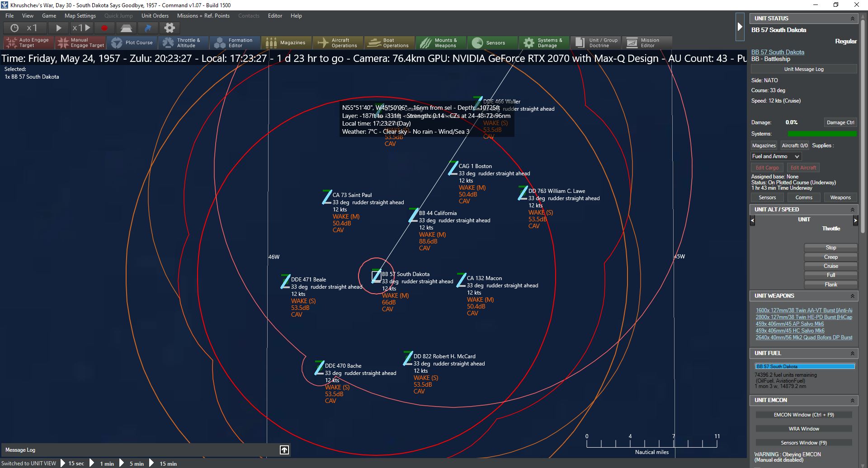Open the BB 57 South Dakota database link

coord(778,52)
